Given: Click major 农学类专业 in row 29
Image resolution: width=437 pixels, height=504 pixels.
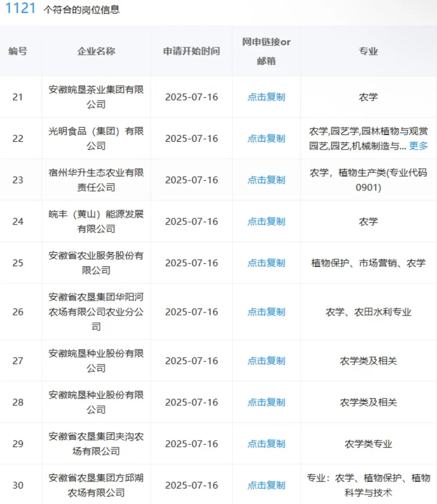Looking at the screenshot, I should point(368,444).
